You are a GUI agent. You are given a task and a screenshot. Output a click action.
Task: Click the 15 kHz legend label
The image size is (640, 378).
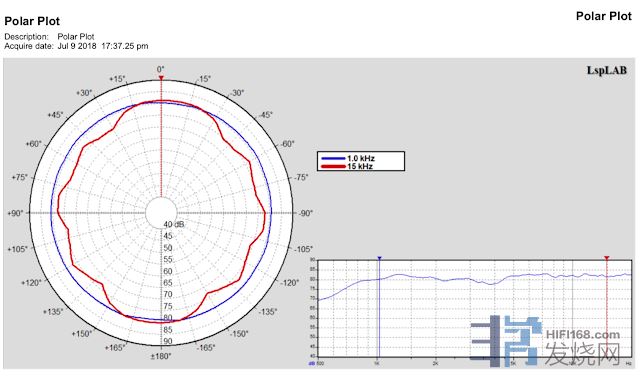[x=360, y=166]
